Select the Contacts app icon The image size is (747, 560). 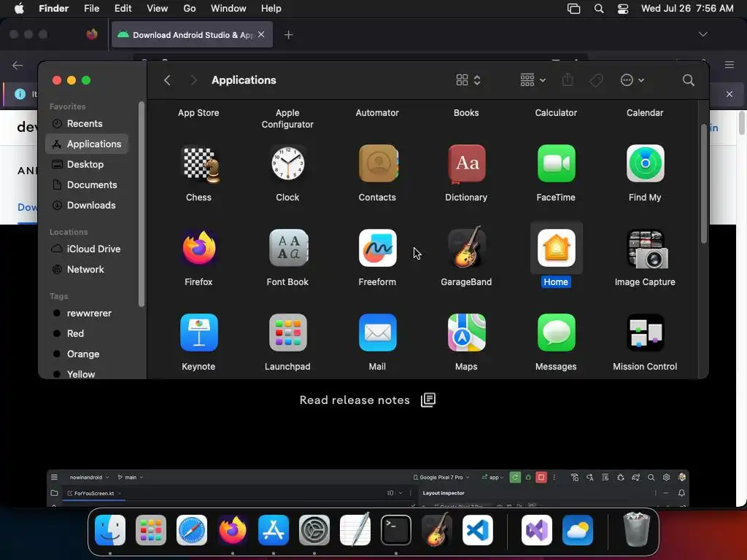click(379, 163)
